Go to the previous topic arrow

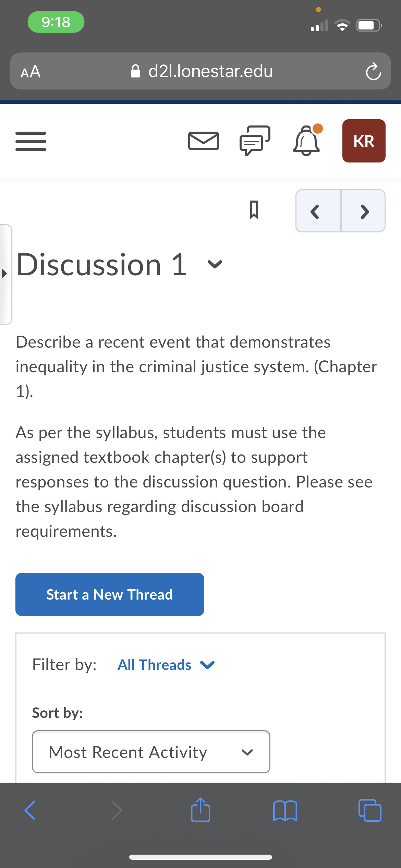[x=318, y=211]
